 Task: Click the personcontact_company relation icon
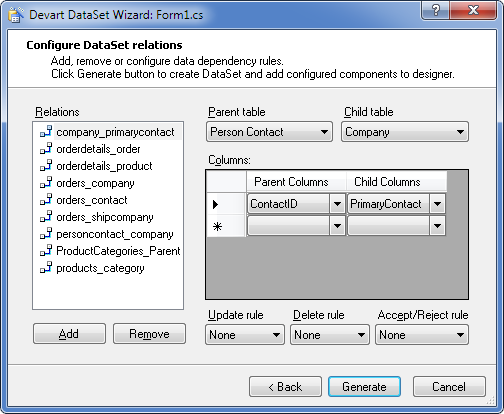tap(46, 233)
